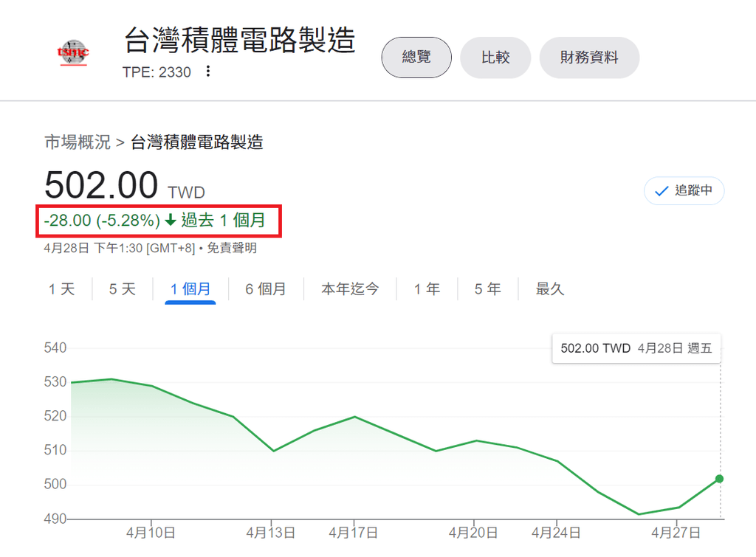Click the TPE: 2330 ticker text
The image size is (756, 557).
pos(157,72)
